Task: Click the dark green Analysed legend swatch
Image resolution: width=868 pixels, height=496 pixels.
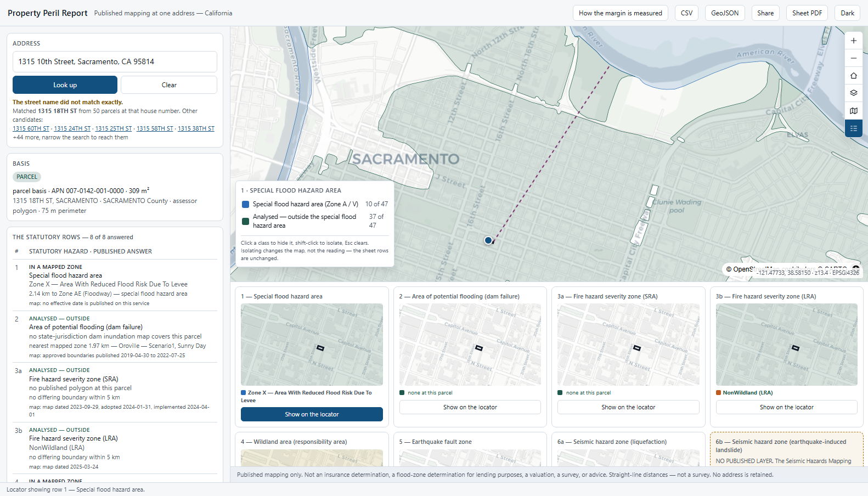Action: pyautogui.click(x=246, y=221)
